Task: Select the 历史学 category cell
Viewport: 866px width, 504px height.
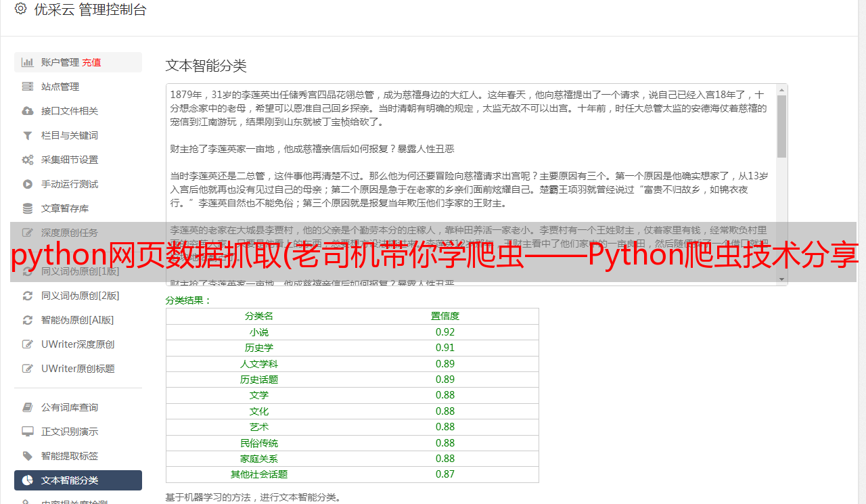Action: coord(259,348)
